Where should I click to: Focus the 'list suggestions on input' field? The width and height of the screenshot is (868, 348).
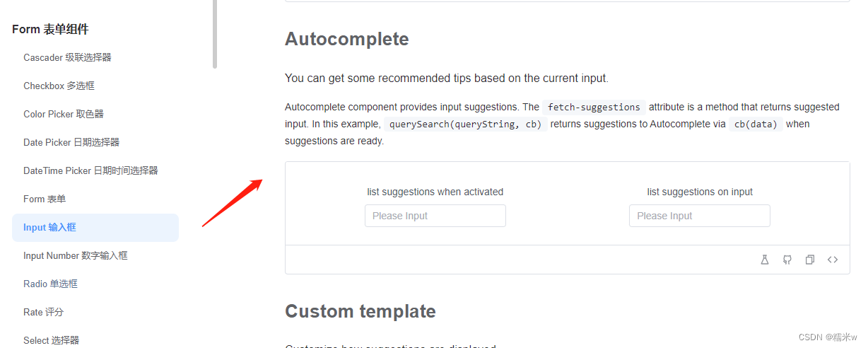[x=700, y=216]
